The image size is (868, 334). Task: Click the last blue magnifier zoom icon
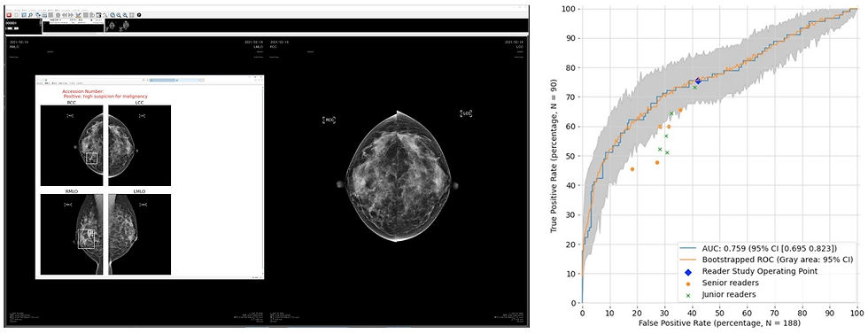pyautogui.click(x=125, y=15)
